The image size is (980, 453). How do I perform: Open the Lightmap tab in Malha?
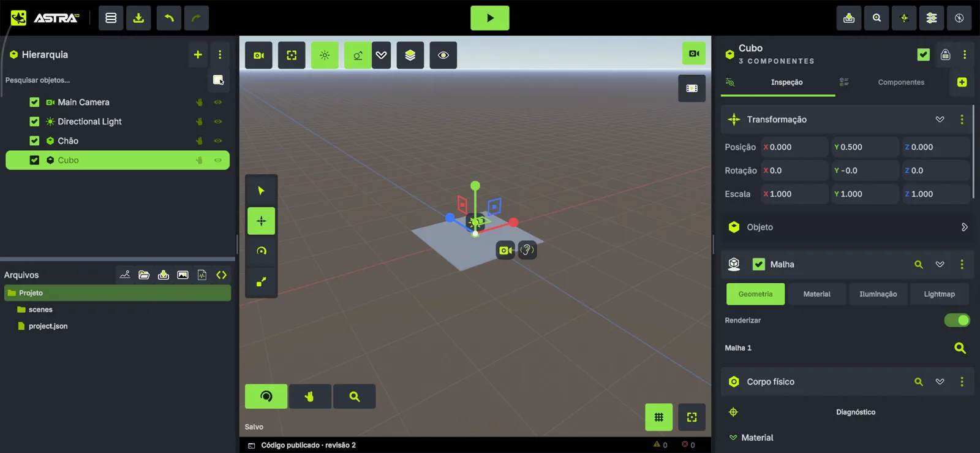939,294
